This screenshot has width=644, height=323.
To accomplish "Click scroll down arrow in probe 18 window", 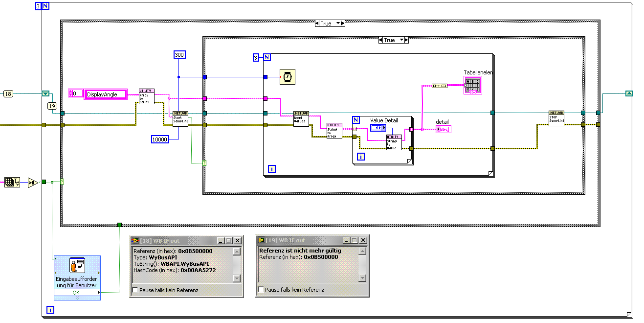I will click(237, 278).
